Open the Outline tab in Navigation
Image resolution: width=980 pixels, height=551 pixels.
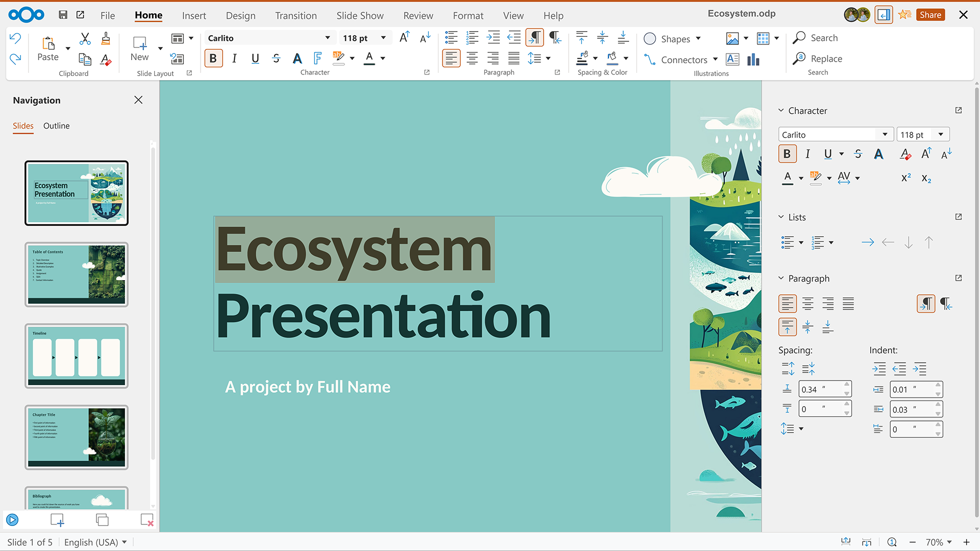(56, 126)
